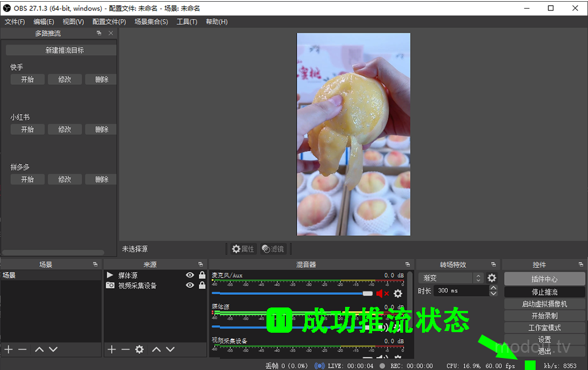Click the 时长 300 ms input field
588x370 pixels.
point(461,291)
